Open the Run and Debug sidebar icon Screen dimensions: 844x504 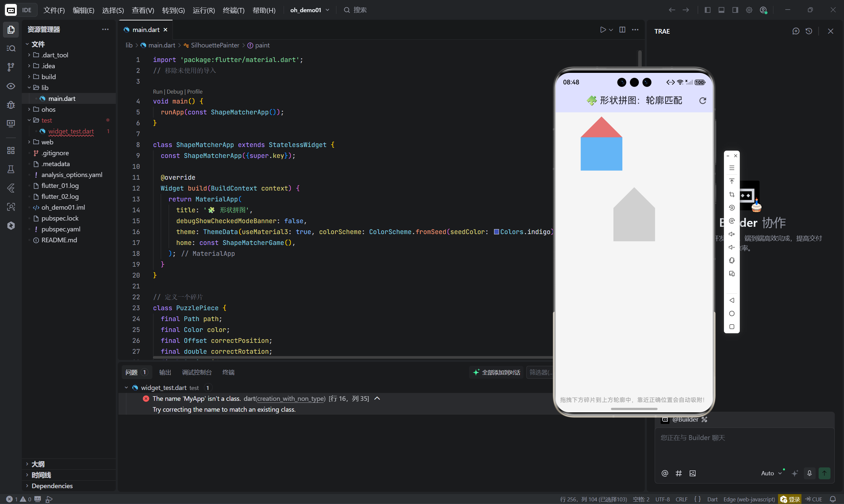[x=11, y=105]
